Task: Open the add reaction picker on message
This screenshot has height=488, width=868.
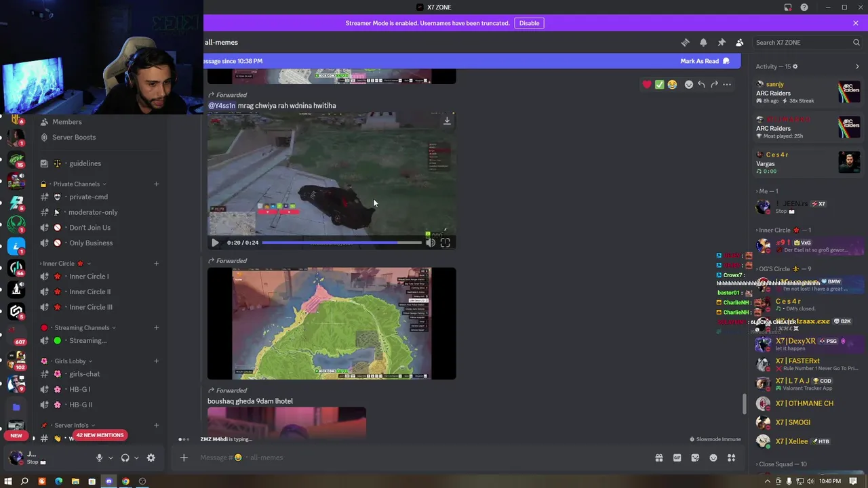Action: coord(688,85)
